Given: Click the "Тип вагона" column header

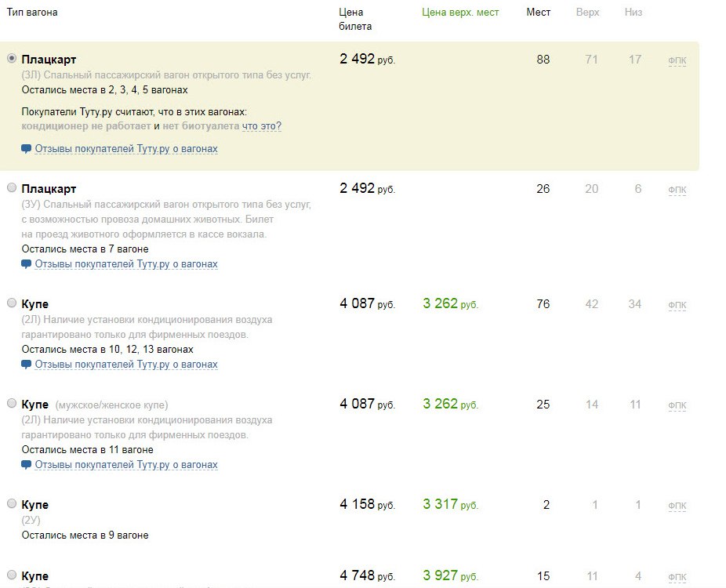Looking at the screenshot, I should 32,13.
